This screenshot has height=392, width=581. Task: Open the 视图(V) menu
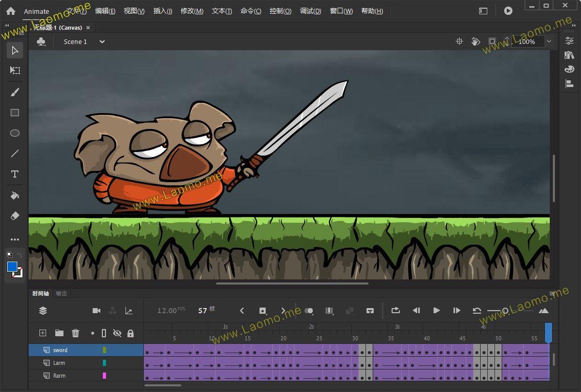pyautogui.click(x=134, y=11)
